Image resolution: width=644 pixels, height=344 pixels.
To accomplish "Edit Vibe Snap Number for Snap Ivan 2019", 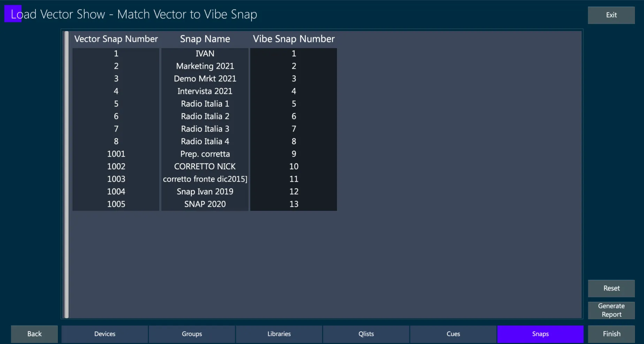I will [x=293, y=192].
